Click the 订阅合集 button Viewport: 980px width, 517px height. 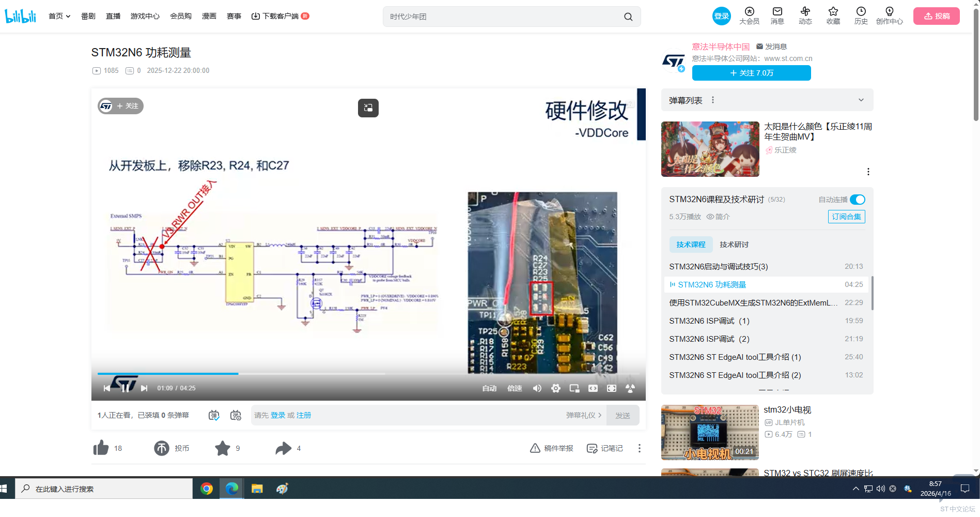tap(846, 217)
